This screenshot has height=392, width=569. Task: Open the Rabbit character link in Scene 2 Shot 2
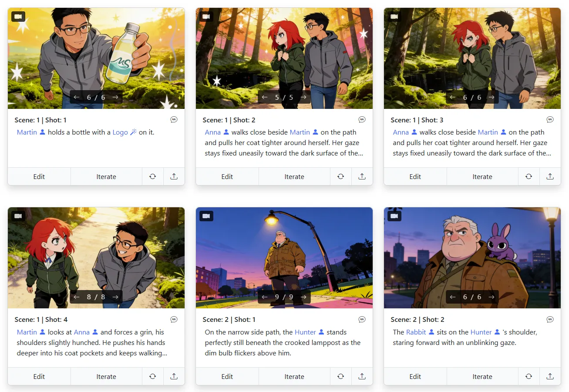pyautogui.click(x=416, y=332)
